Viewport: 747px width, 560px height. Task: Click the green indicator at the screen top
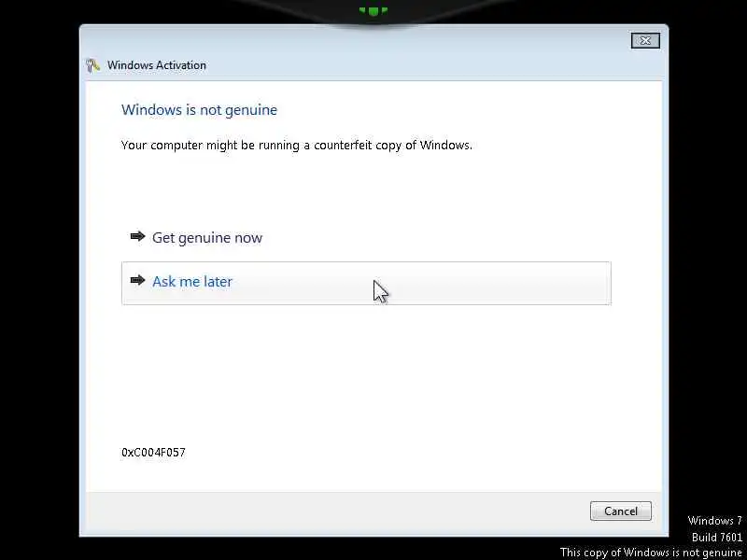pos(373,10)
